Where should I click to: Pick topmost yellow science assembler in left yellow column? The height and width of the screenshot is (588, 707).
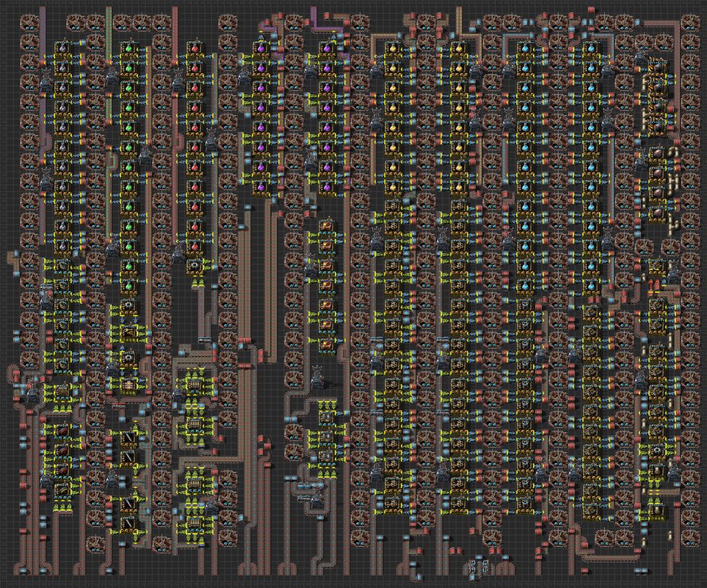(393, 48)
